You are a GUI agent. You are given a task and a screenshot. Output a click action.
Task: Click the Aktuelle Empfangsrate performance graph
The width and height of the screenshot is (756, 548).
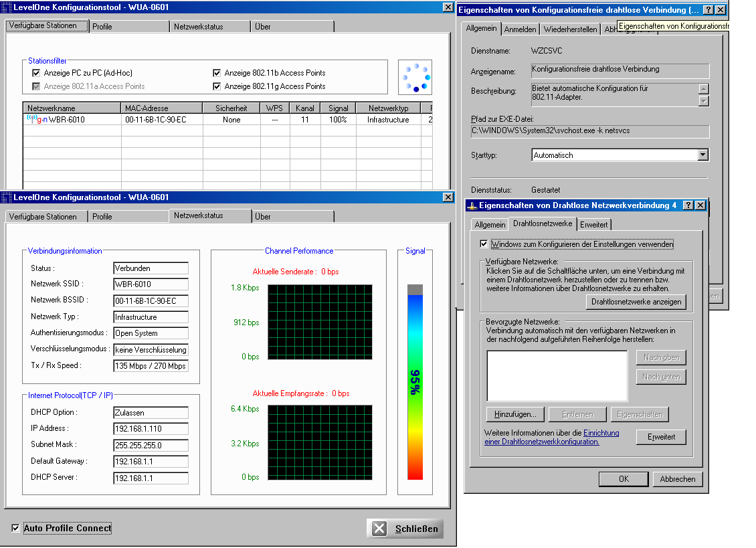[x=320, y=443]
